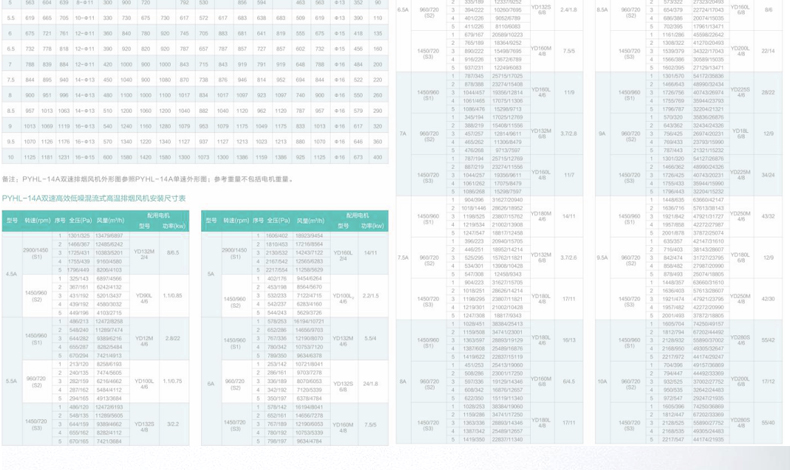Select the 7A model cell
790x470 pixels.
pos(404,133)
